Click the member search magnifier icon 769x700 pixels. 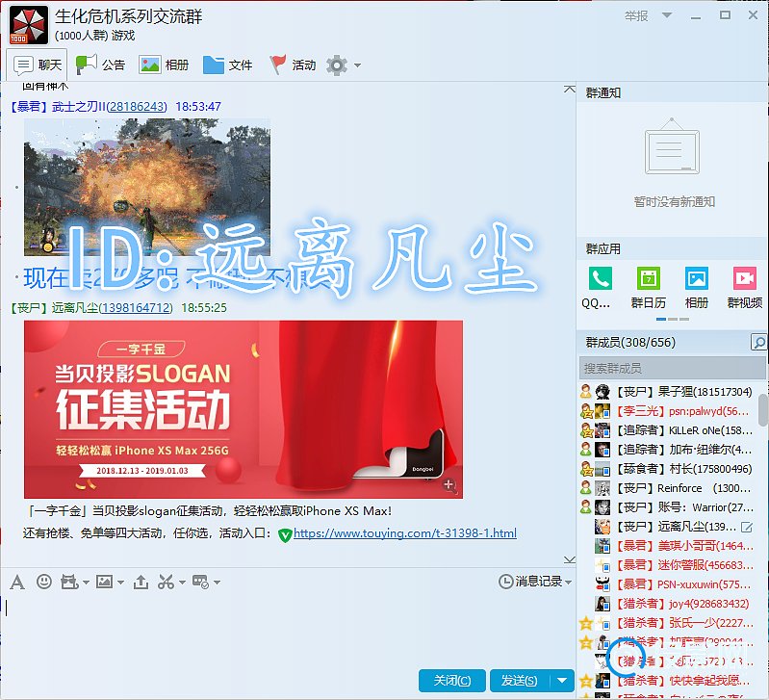pyautogui.click(x=758, y=342)
